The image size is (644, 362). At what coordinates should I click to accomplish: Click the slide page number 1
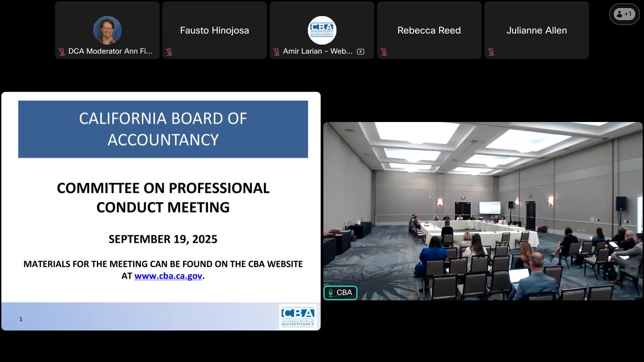click(21, 319)
